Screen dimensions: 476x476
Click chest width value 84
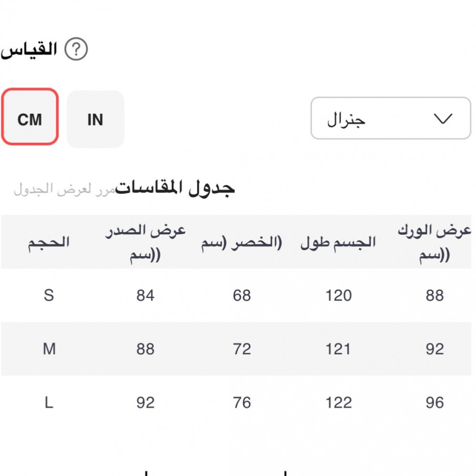(x=145, y=296)
